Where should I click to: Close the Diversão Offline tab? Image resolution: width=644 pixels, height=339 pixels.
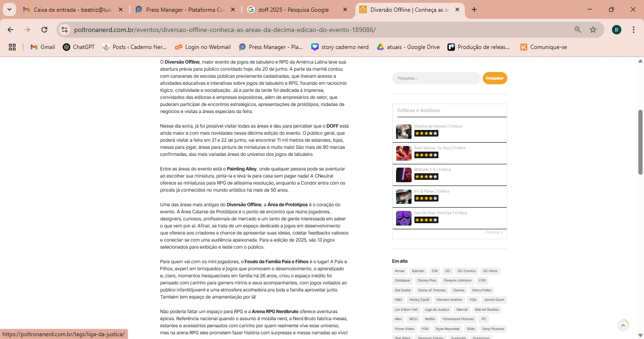(x=457, y=9)
